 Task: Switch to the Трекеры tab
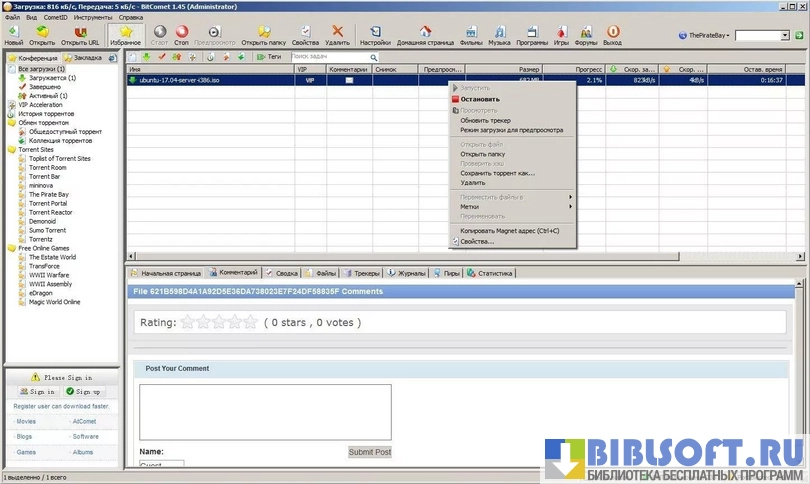tap(363, 272)
